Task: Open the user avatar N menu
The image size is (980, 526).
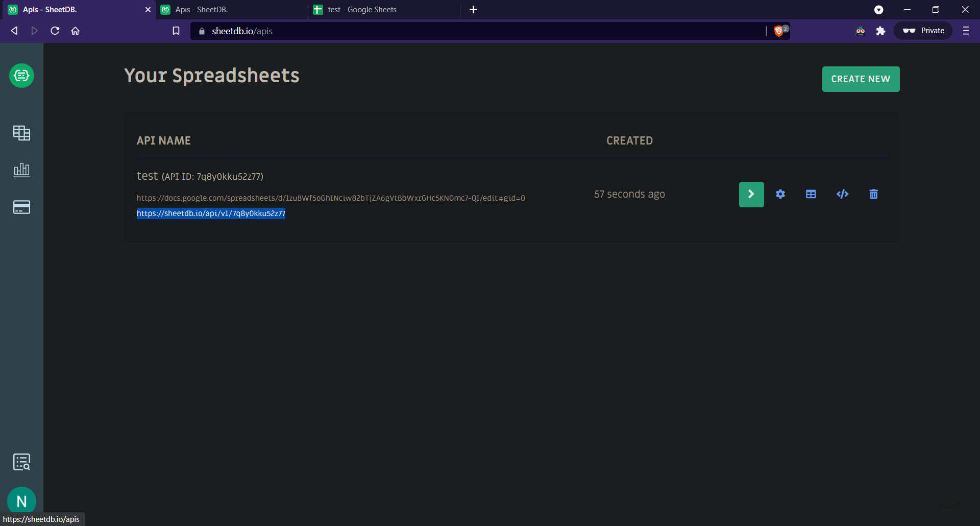Action: [x=21, y=501]
